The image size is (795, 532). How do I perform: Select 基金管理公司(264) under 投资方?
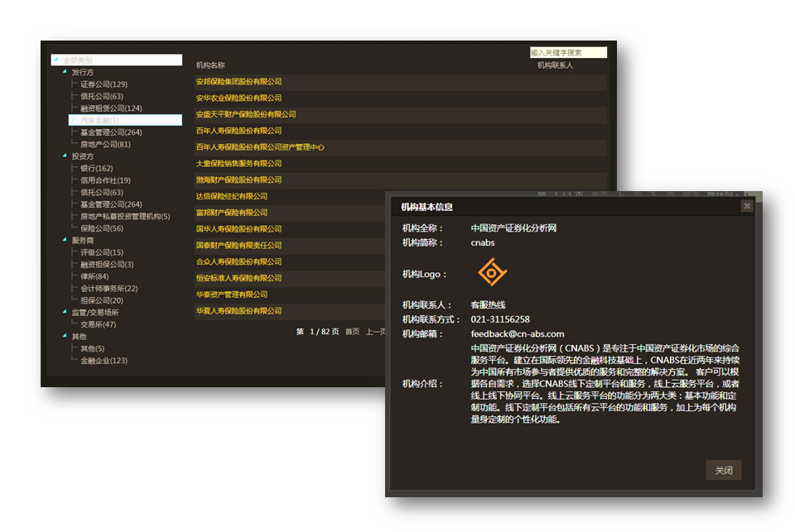[x=111, y=204]
